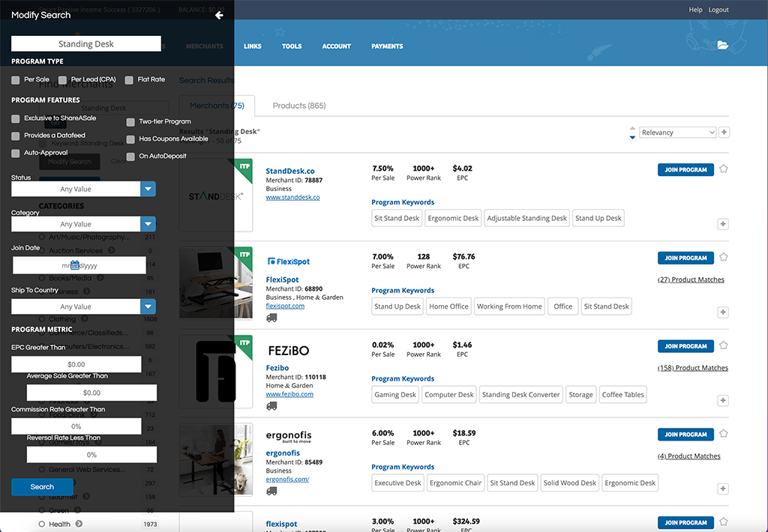Viewport: 768px width, 532px height.
Task: View (4) Product Matches for ergonofis
Action: (x=688, y=456)
